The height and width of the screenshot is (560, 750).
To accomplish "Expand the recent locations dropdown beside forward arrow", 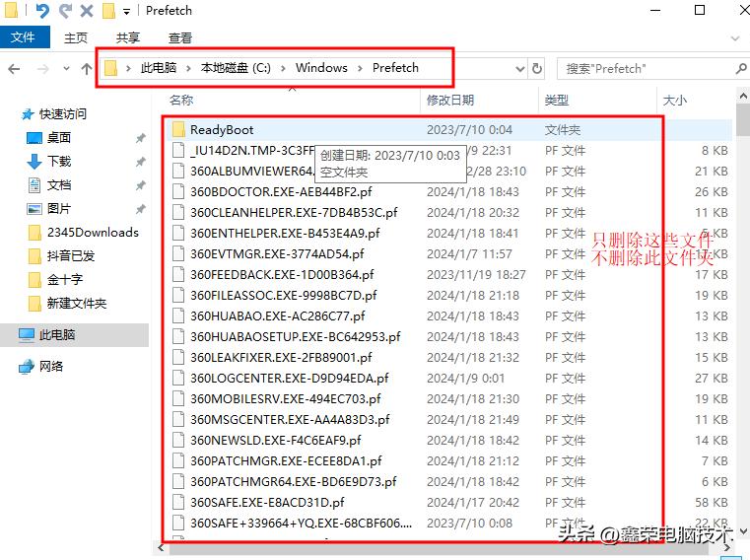I will (x=66, y=69).
